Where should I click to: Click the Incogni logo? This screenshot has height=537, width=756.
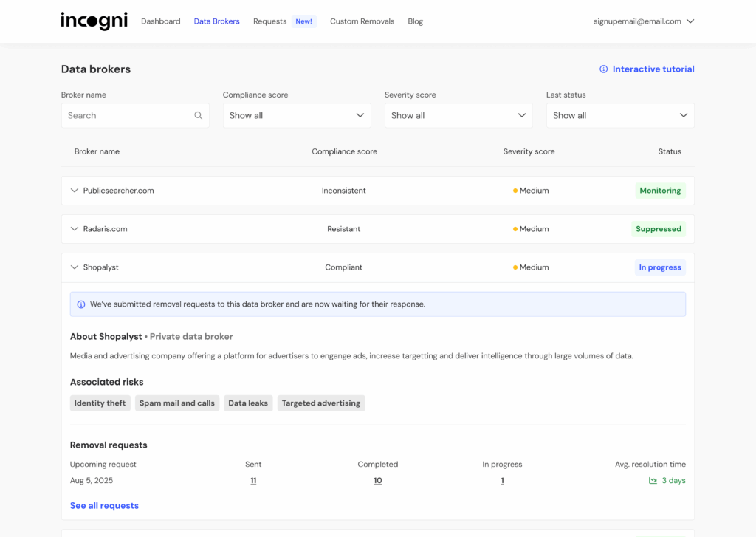click(94, 21)
